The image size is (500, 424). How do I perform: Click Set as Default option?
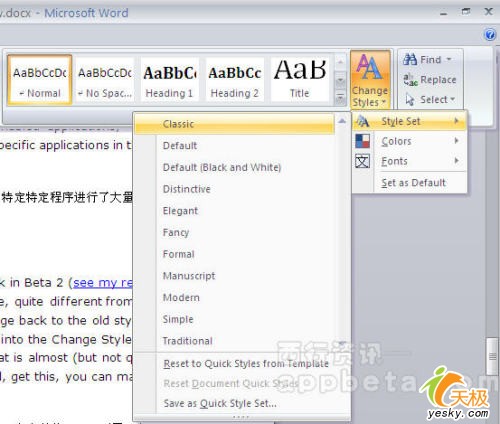413,183
